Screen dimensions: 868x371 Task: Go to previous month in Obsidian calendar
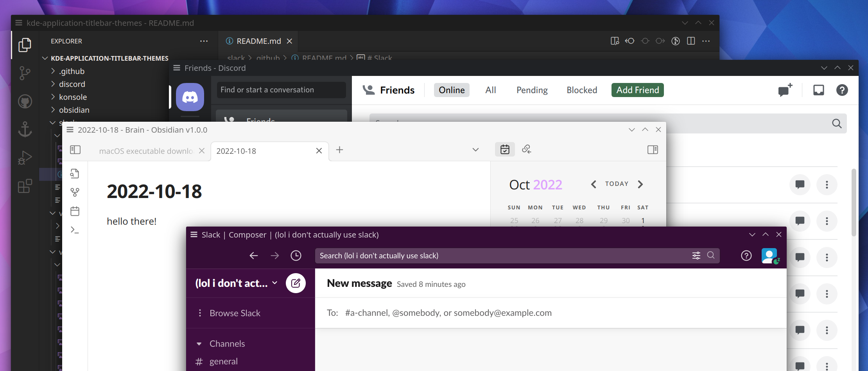pos(594,184)
